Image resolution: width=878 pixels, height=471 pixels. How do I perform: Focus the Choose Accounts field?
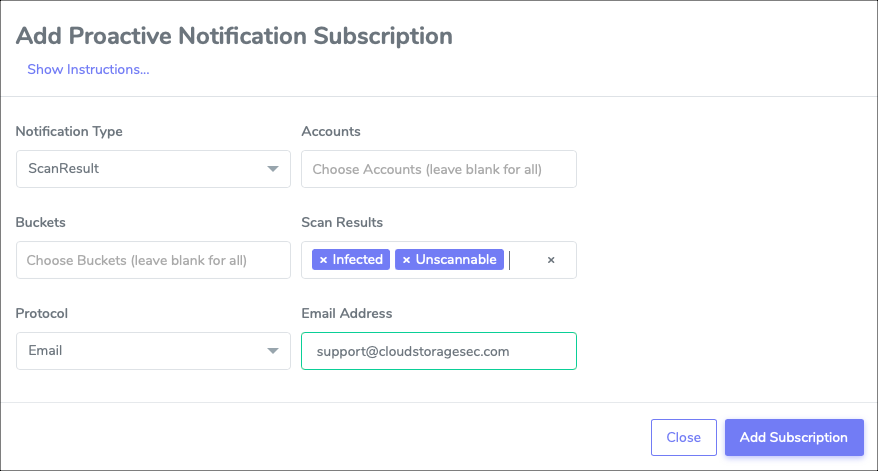(439, 169)
